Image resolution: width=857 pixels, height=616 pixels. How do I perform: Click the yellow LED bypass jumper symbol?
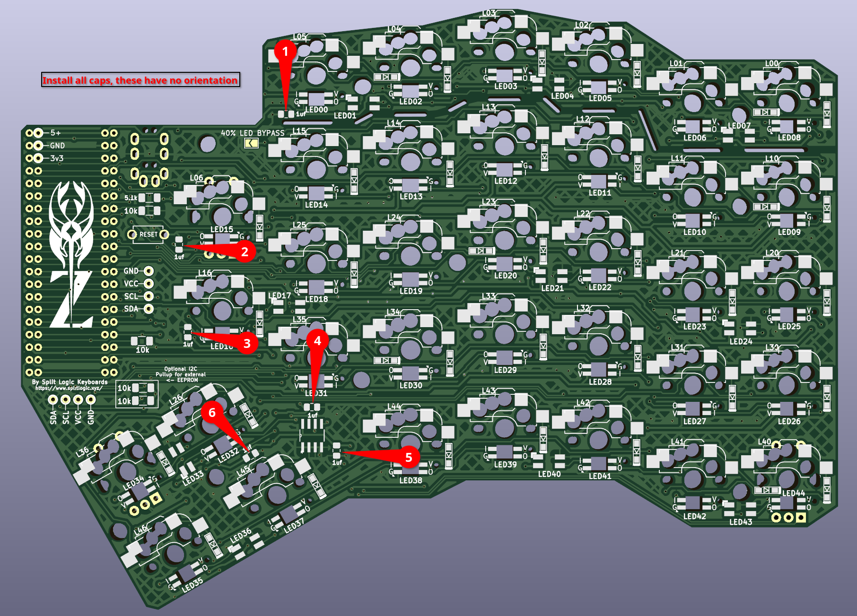pyautogui.click(x=252, y=143)
